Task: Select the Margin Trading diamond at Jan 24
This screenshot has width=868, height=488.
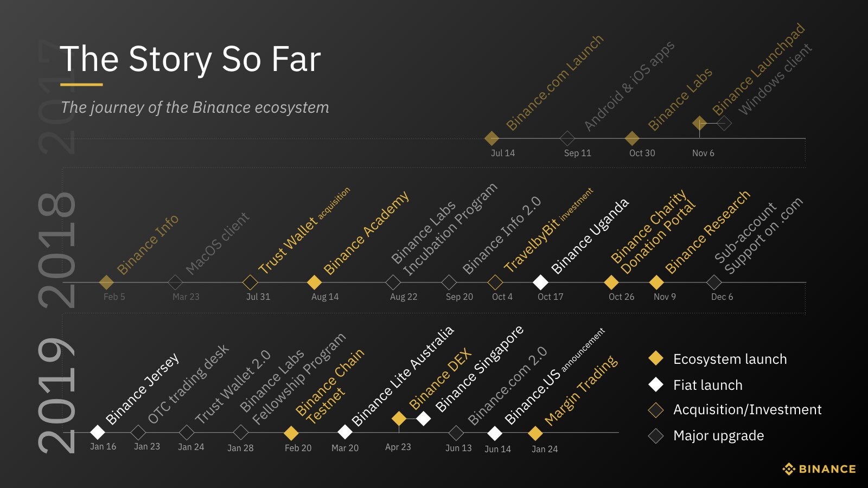Action: 535,433
